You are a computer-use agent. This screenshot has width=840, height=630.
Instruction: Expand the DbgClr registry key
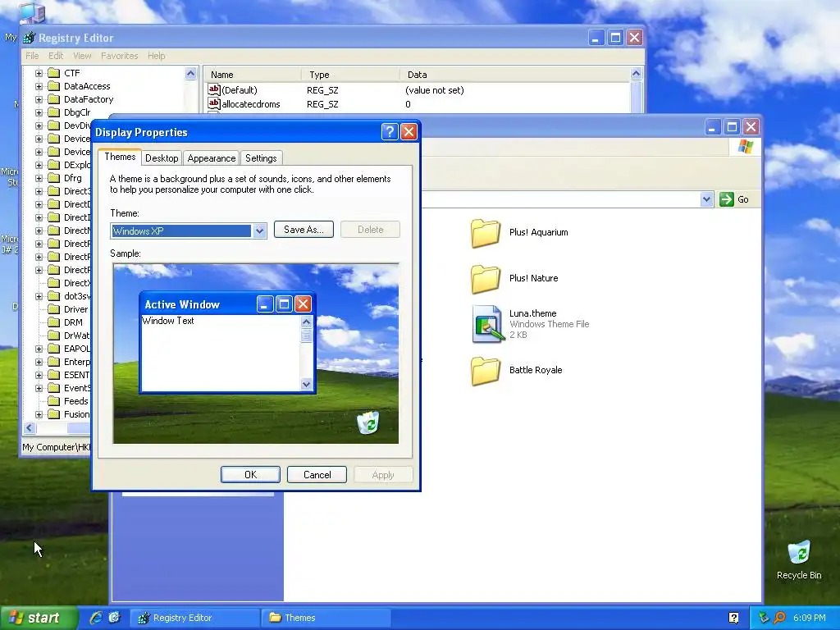39,112
